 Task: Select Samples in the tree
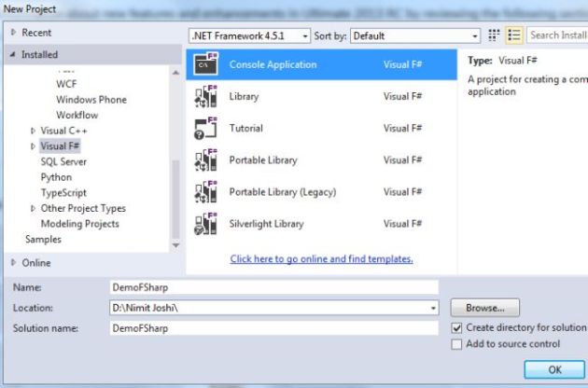point(43,239)
